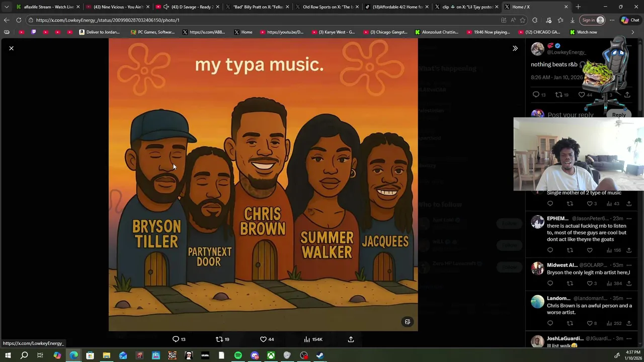
Task: Switch to 'Old Row Sports on X' tab
Action: [x=327, y=7]
